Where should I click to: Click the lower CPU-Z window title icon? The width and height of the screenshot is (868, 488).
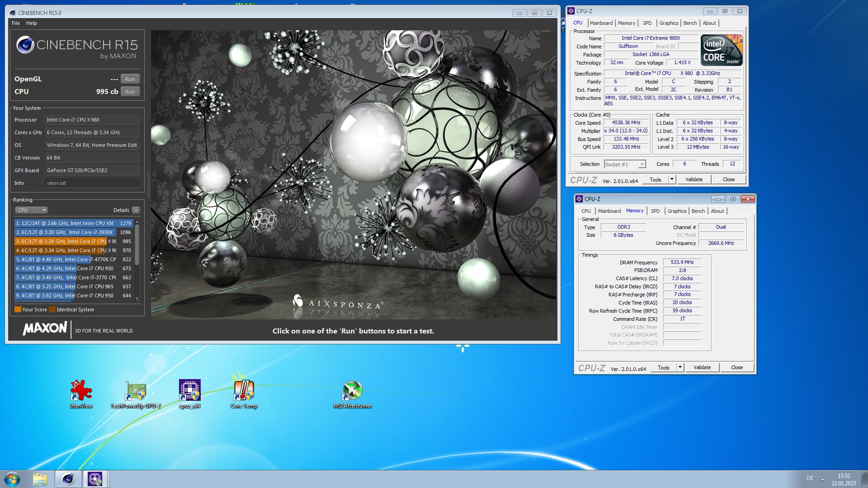[579, 199]
